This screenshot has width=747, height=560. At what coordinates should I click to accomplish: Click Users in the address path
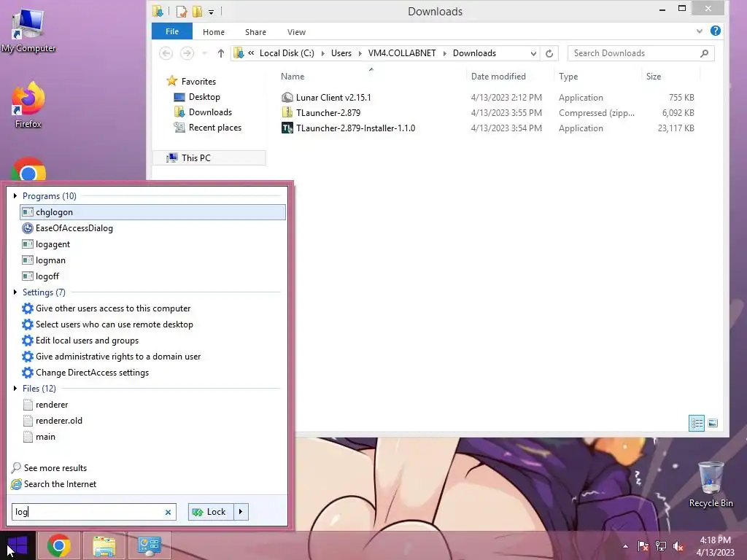[341, 52]
